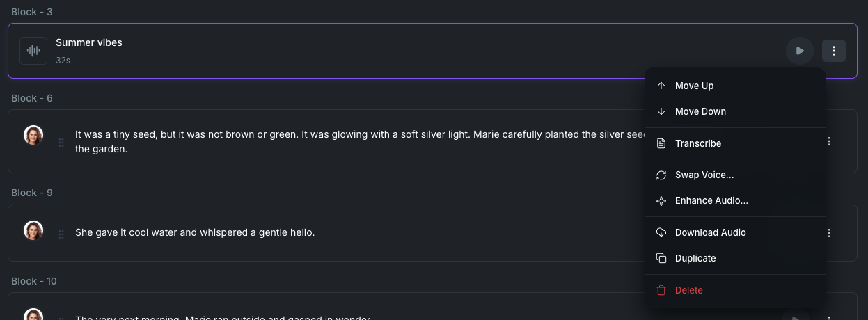
Task: Select Move Down from the context menu
Action: click(700, 111)
